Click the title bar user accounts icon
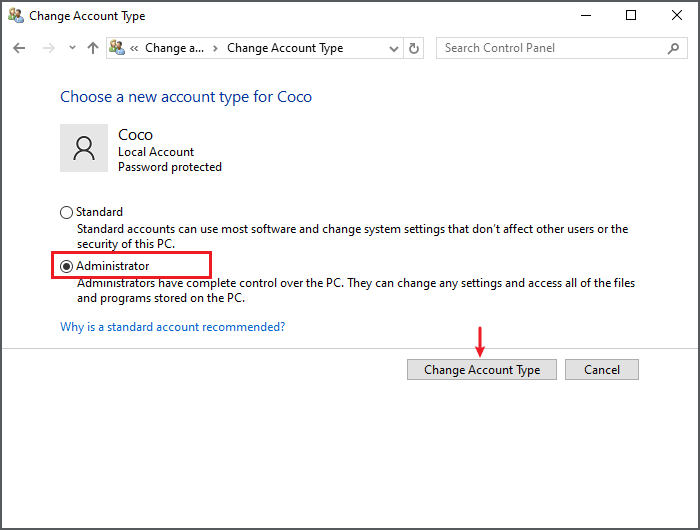Viewport: 700px width, 530px height. coord(16,16)
